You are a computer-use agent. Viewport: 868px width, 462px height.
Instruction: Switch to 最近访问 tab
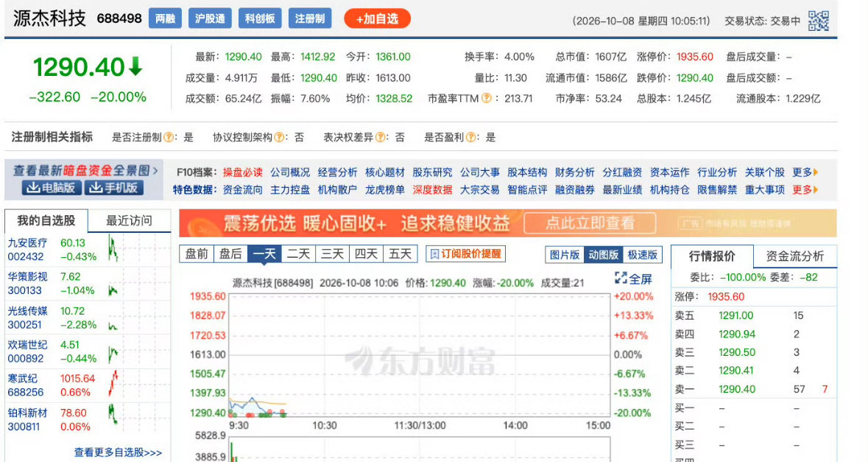tap(129, 220)
